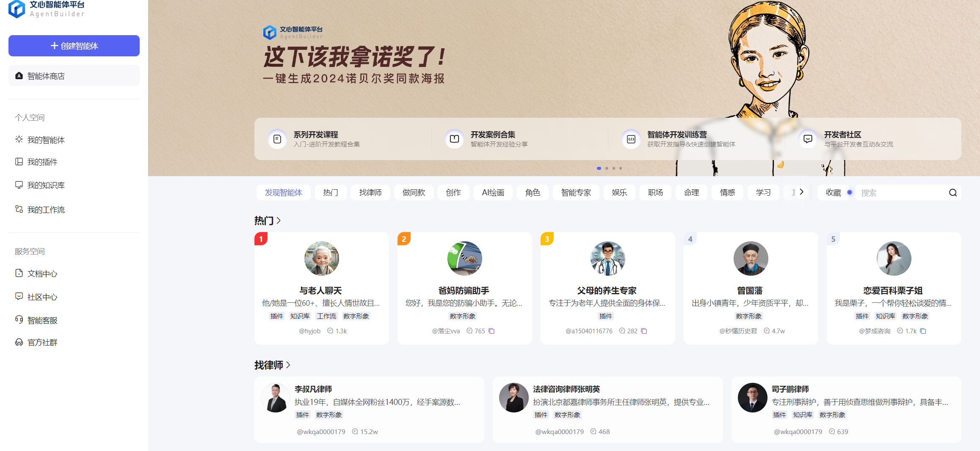980x451 pixels.
Task: Click the AgentBuilder logo in the sidebar
Action: (47, 9)
